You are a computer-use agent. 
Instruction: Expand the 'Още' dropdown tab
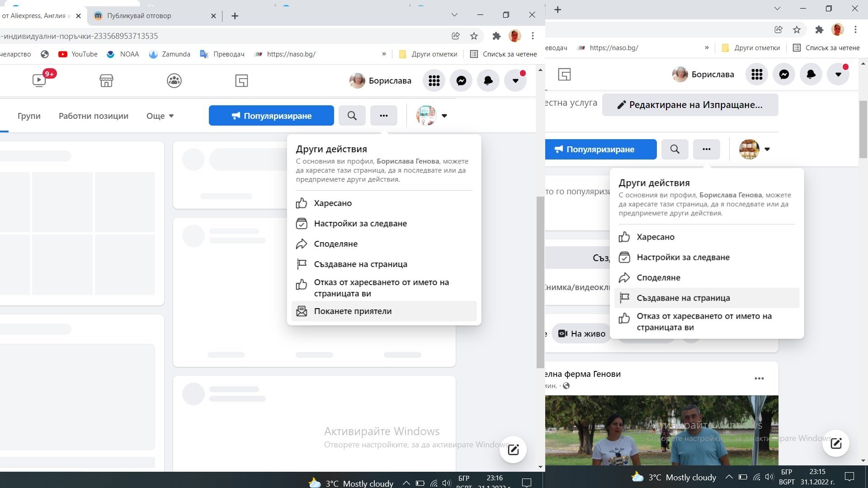(160, 116)
